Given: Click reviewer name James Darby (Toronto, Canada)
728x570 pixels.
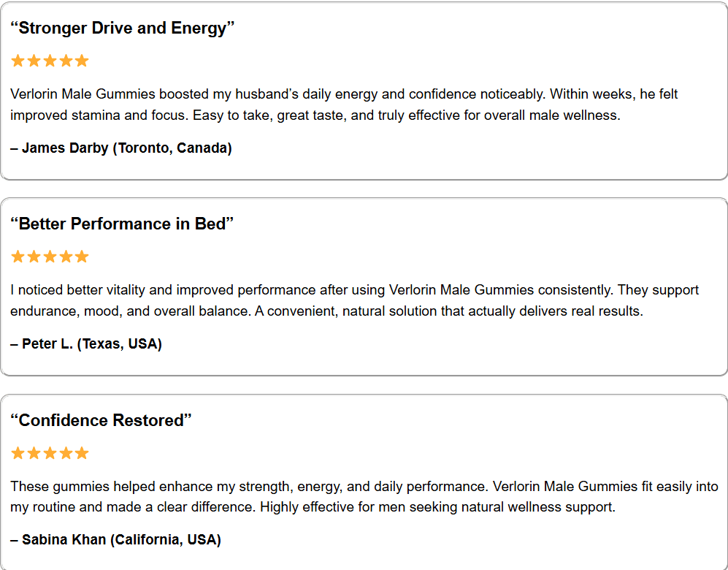Looking at the screenshot, I should 121,148.
